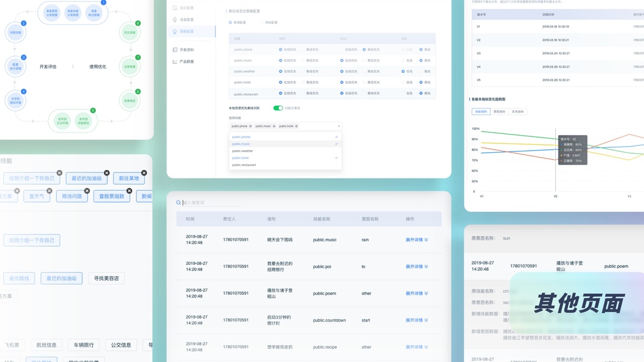
Task: Click the 语义配置 sidebar icon
Action: pos(175,8)
